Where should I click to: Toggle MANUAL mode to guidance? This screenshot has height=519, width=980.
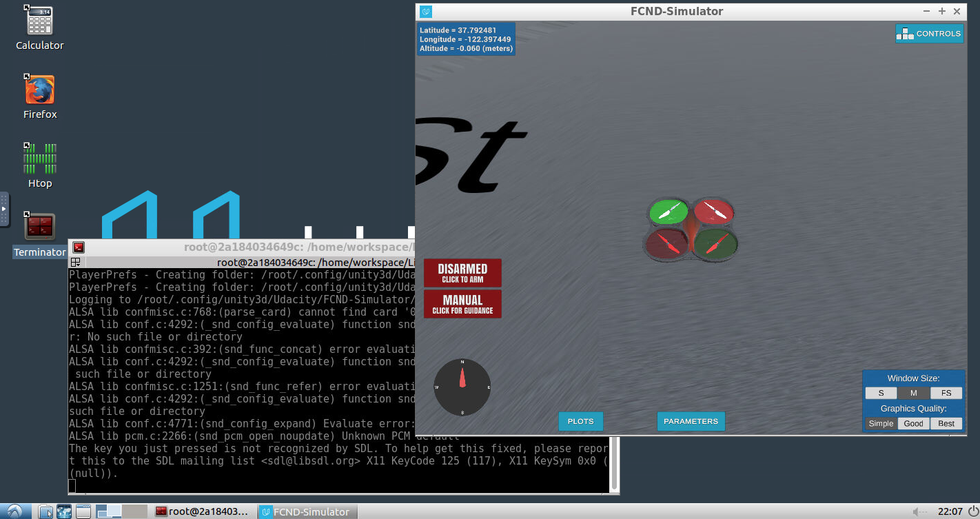pos(462,304)
